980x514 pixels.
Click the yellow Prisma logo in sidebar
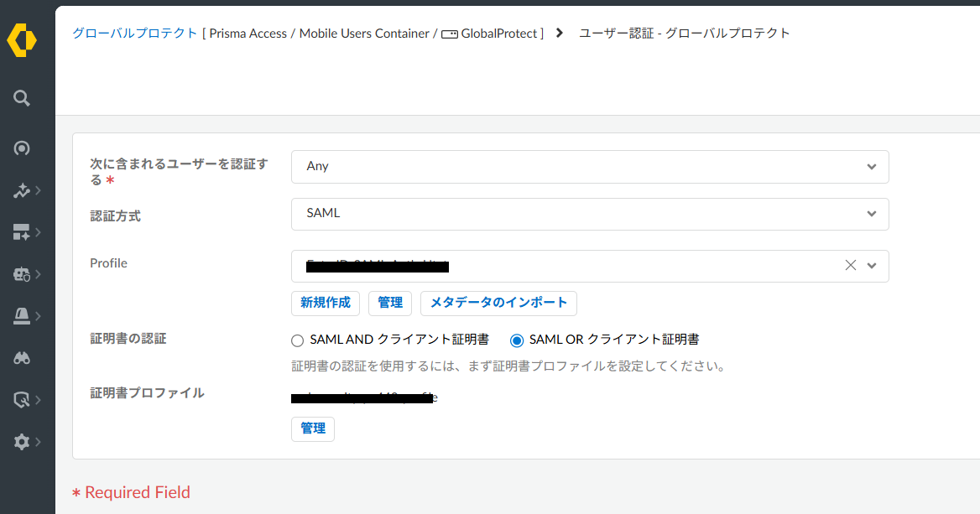22,41
